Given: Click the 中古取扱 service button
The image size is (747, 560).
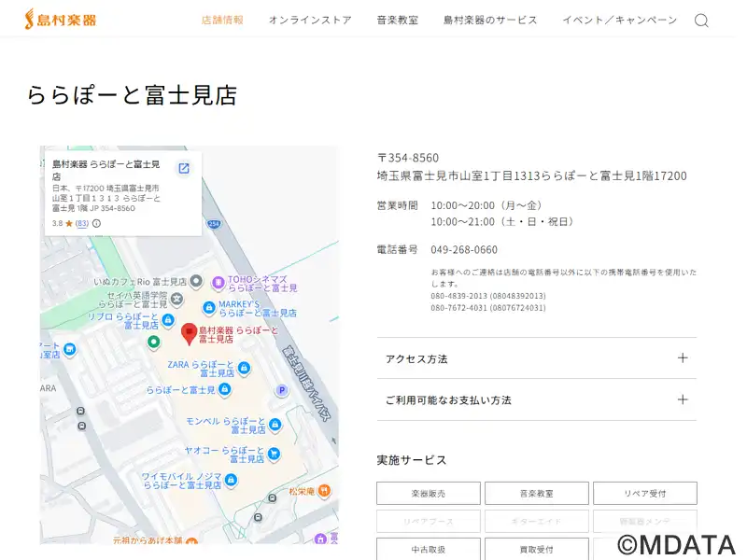Looking at the screenshot, I should point(429,549).
